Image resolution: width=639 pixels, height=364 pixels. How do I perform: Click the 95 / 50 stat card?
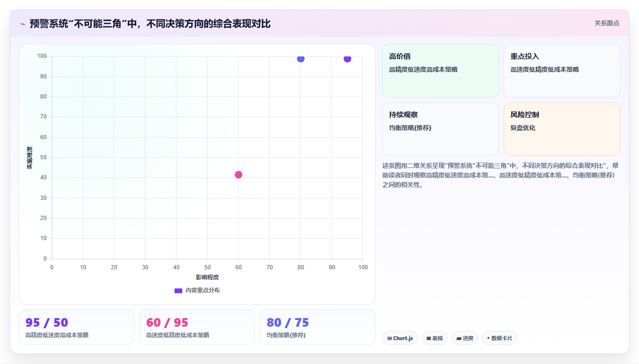(77, 327)
